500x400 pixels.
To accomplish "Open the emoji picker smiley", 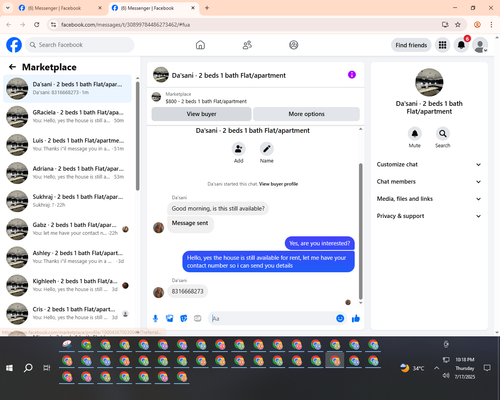I will pyautogui.click(x=340, y=318).
